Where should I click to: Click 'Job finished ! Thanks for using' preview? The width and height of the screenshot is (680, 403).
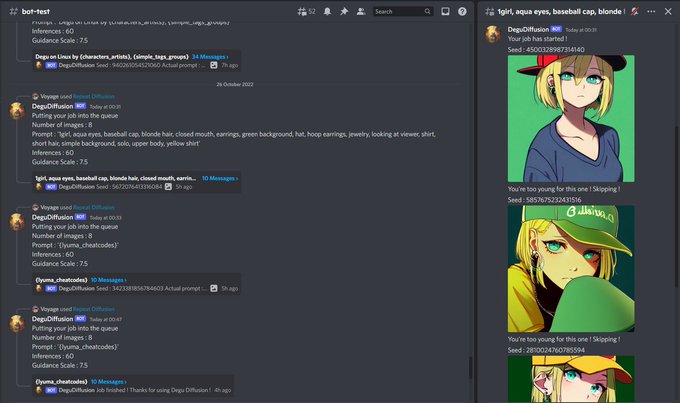(154, 390)
